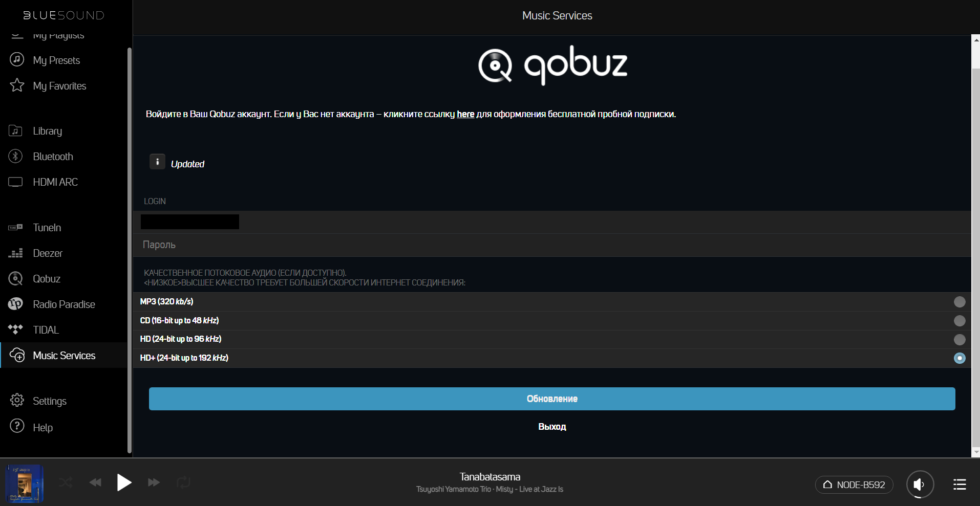Screen dimensions: 980x506
Task: Go to My Favorites menu item
Action: (59, 86)
